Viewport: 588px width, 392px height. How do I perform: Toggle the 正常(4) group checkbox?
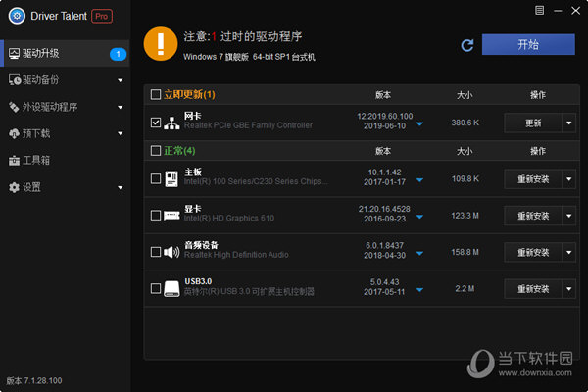tap(156, 151)
